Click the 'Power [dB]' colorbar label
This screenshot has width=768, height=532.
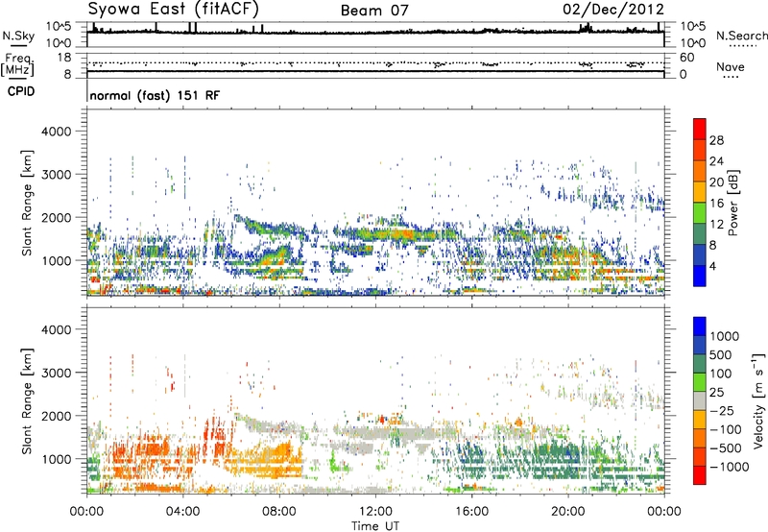pos(733,203)
